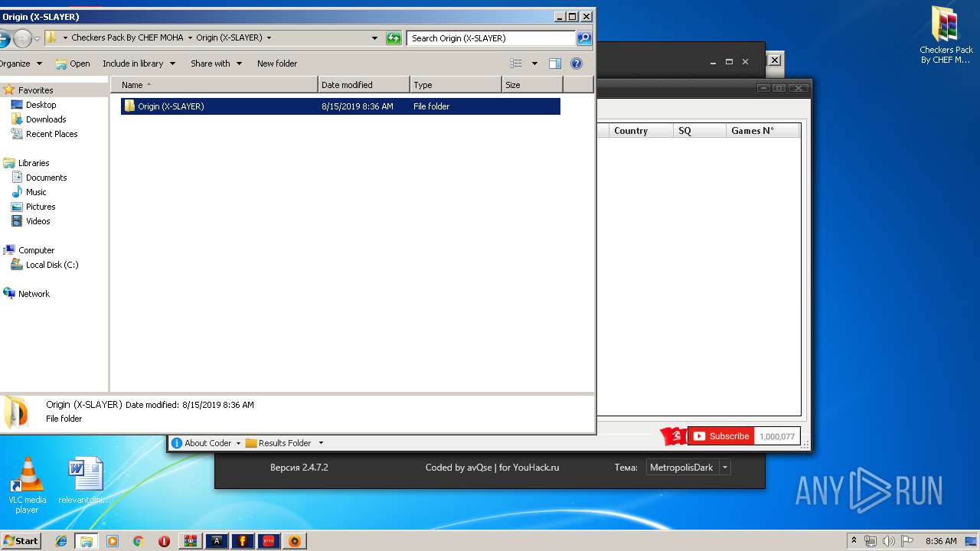Click Action Center flag tray icon

[x=906, y=541]
